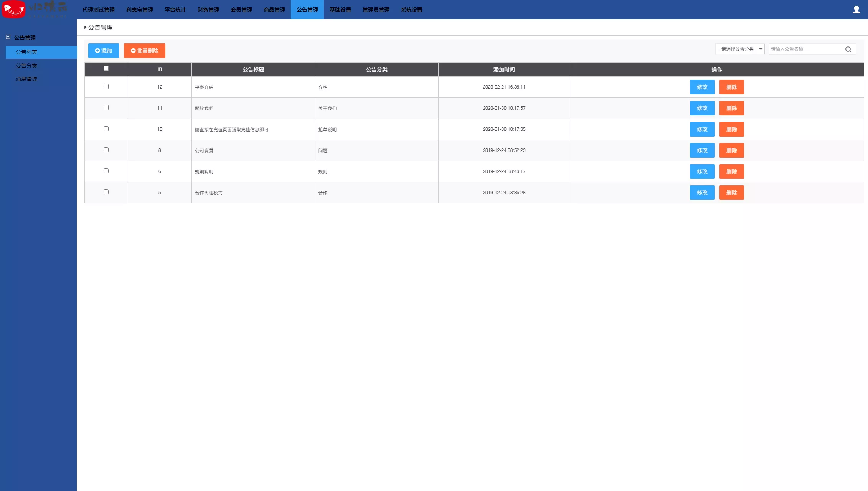This screenshot has width=868, height=491.
Task: Click 批量删除 button with minus icon
Action: tap(144, 51)
